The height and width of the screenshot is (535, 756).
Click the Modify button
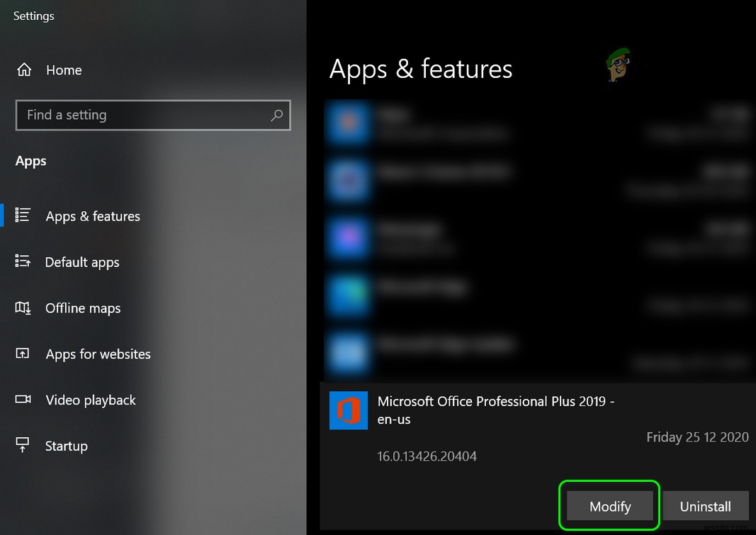click(x=609, y=506)
